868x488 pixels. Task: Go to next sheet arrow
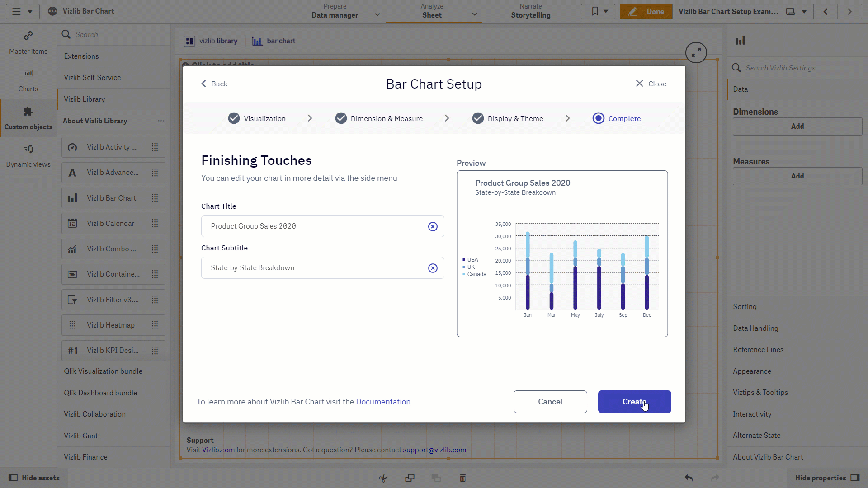849,12
